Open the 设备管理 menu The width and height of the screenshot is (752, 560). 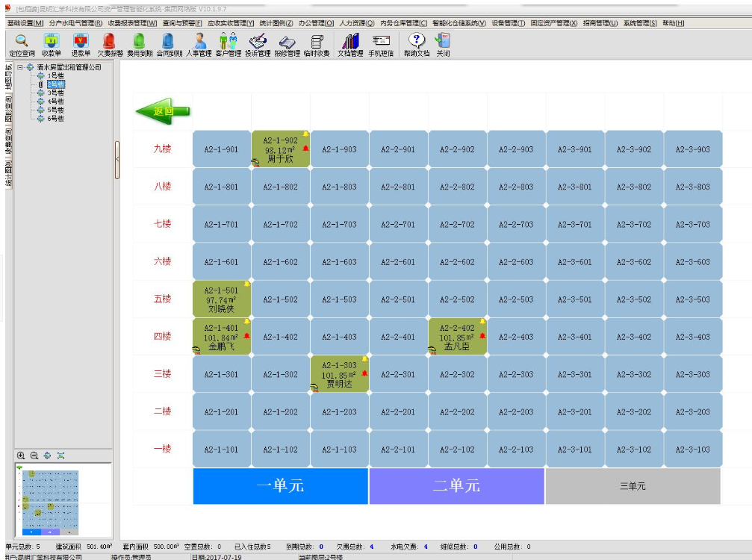coord(508,23)
